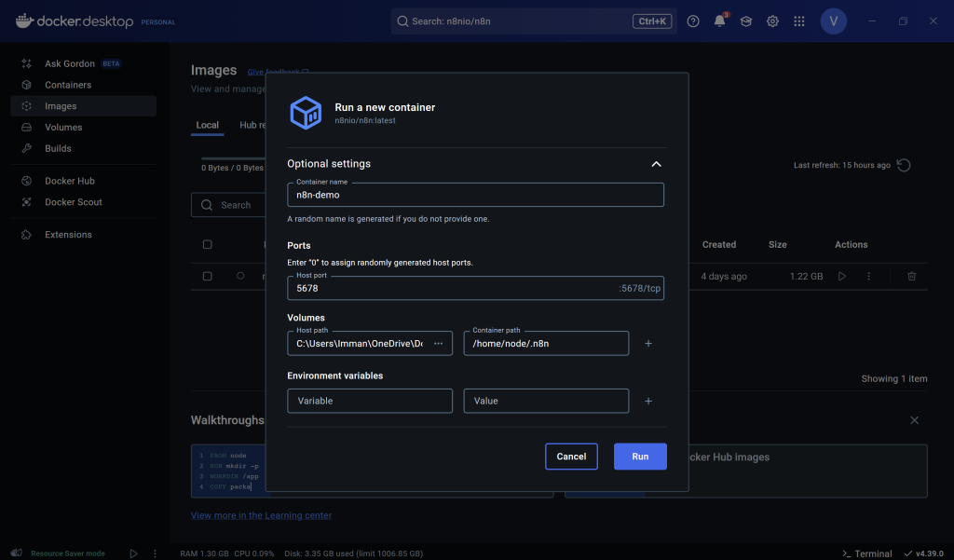Open the Builds section
Viewport: 954px width, 560px height.
pos(83,148)
